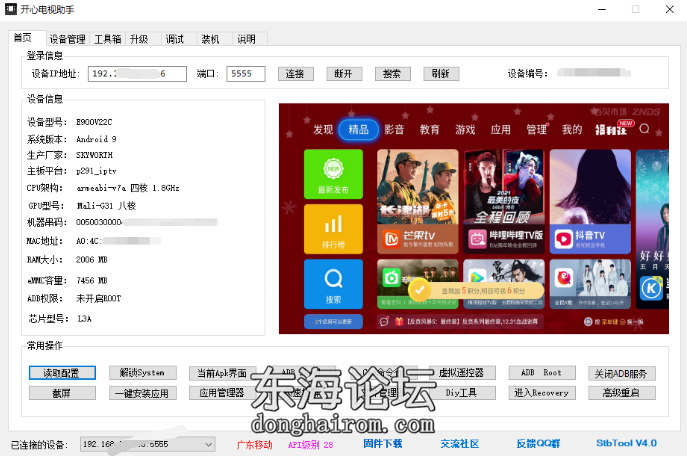
Task: Select the 发现 tab in TV preview
Action: pos(323,130)
